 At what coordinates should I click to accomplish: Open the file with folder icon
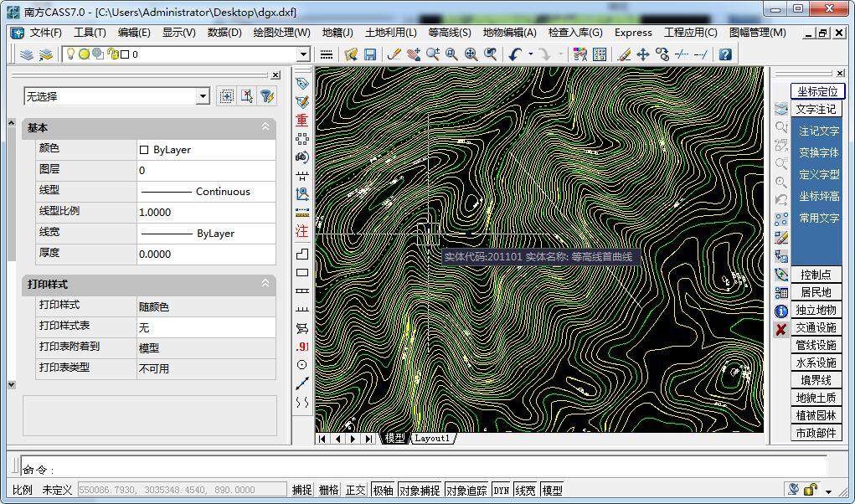(351, 54)
